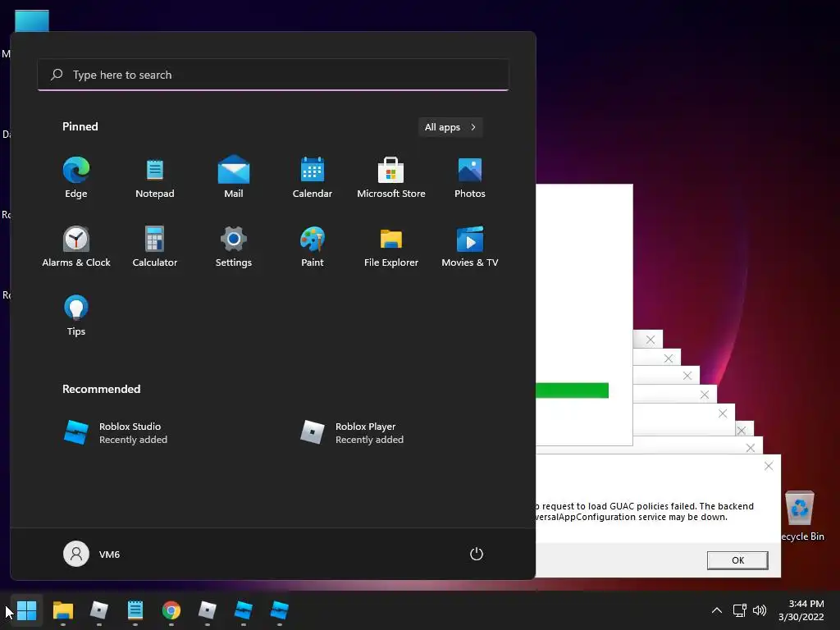Launch Paint from pinned apps
840x630 pixels.
(313, 247)
